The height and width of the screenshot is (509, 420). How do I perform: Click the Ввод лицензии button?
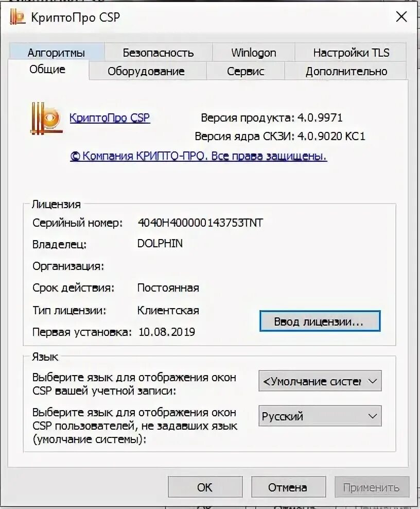[320, 321]
